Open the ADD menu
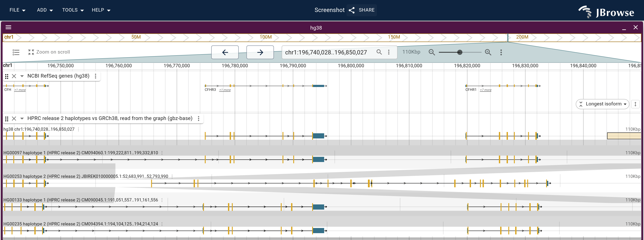The image size is (644, 240). tap(45, 10)
